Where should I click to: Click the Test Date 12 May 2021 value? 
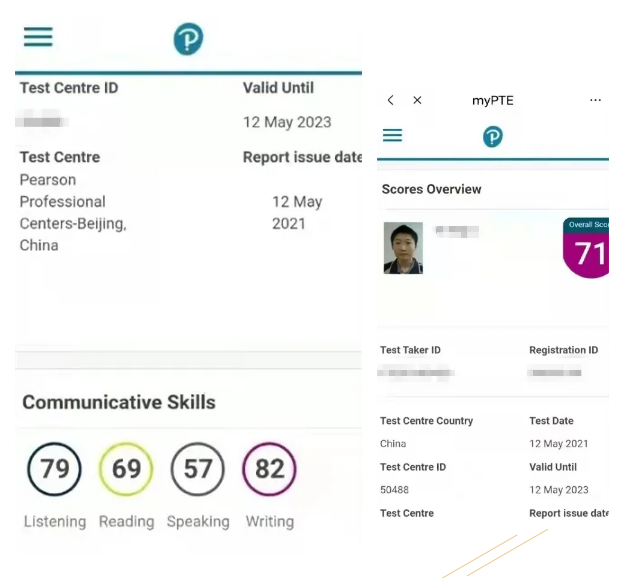[x=558, y=444]
